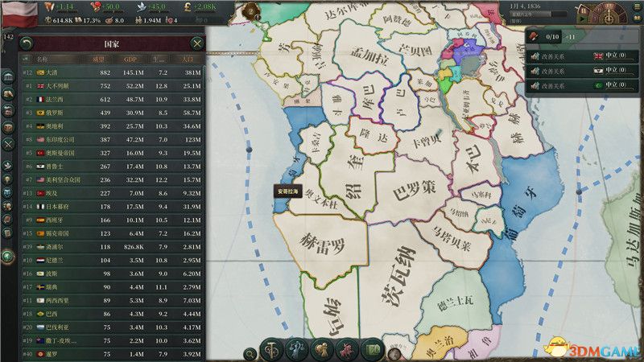
Task: Open the politics building icon in left sidebar
Action: click(x=8, y=77)
